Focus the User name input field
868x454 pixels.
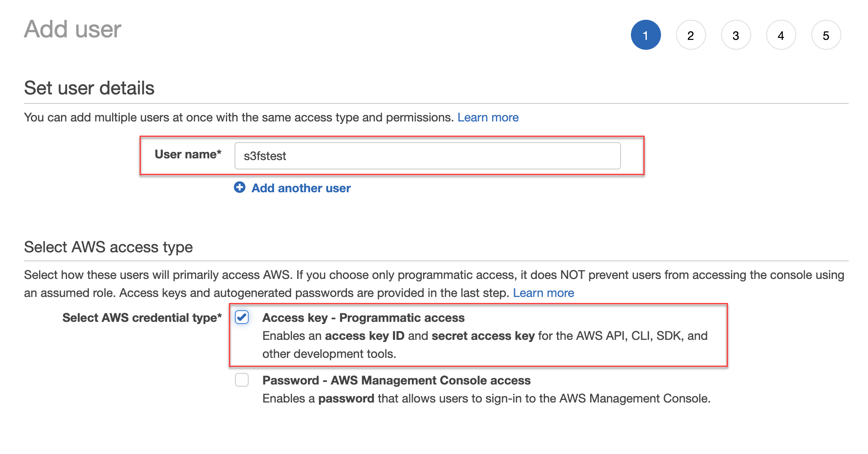click(427, 156)
